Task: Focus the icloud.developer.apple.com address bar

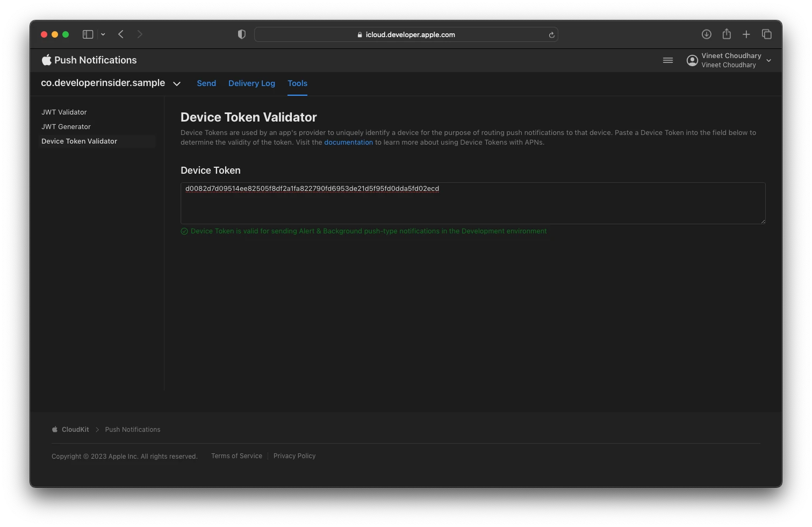Action: point(406,34)
